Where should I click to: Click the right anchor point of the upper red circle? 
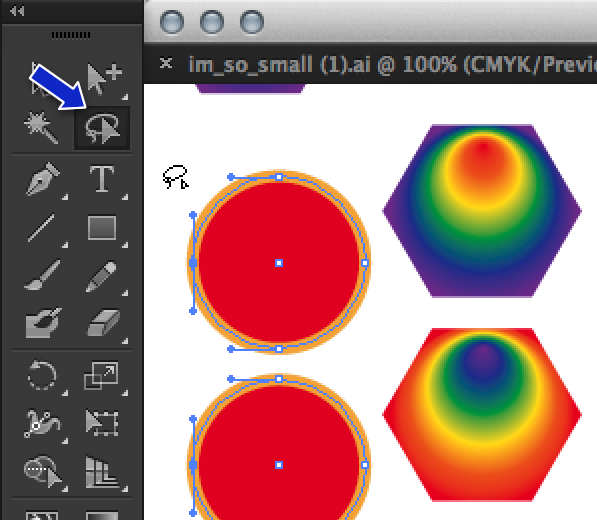click(365, 263)
